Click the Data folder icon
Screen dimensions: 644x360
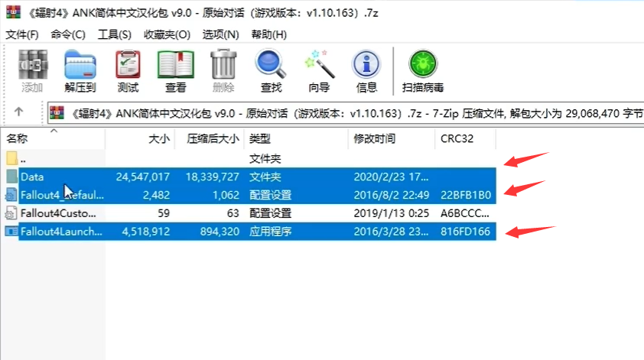(x=11, y=177)
